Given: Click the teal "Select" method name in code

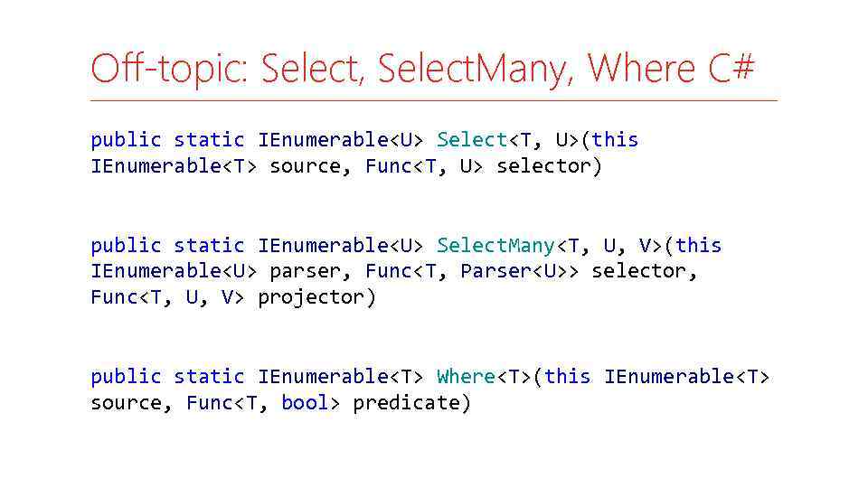Looking at the screenshot, I should coord(472,140).
